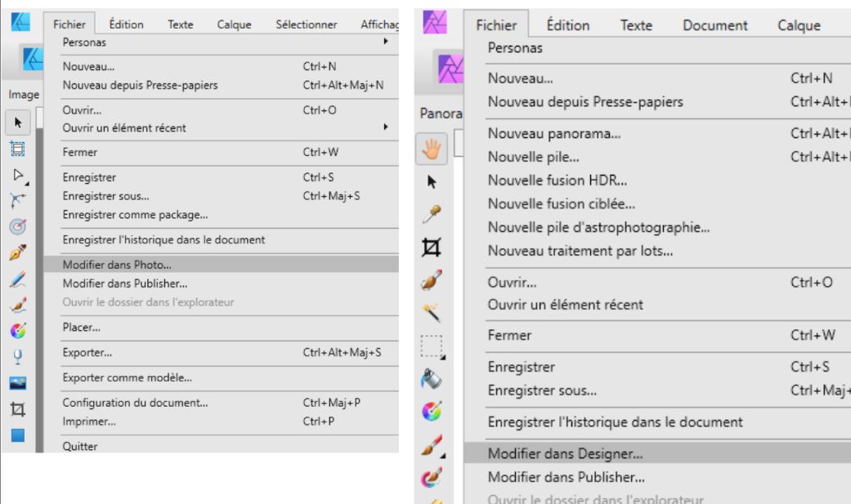851x504 pixels.
Task: Pick the Hand view tool in Photo
Action: [432, 149]
